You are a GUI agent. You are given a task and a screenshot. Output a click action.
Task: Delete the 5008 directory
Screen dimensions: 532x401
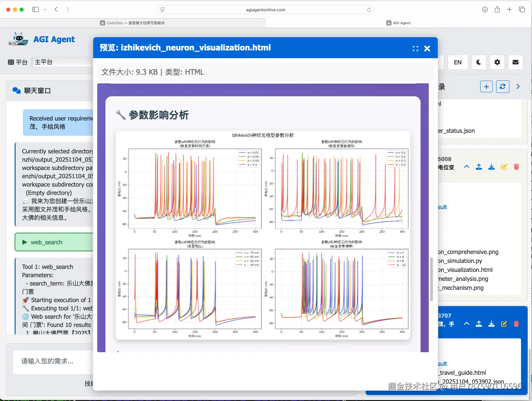tap(516, 167)
